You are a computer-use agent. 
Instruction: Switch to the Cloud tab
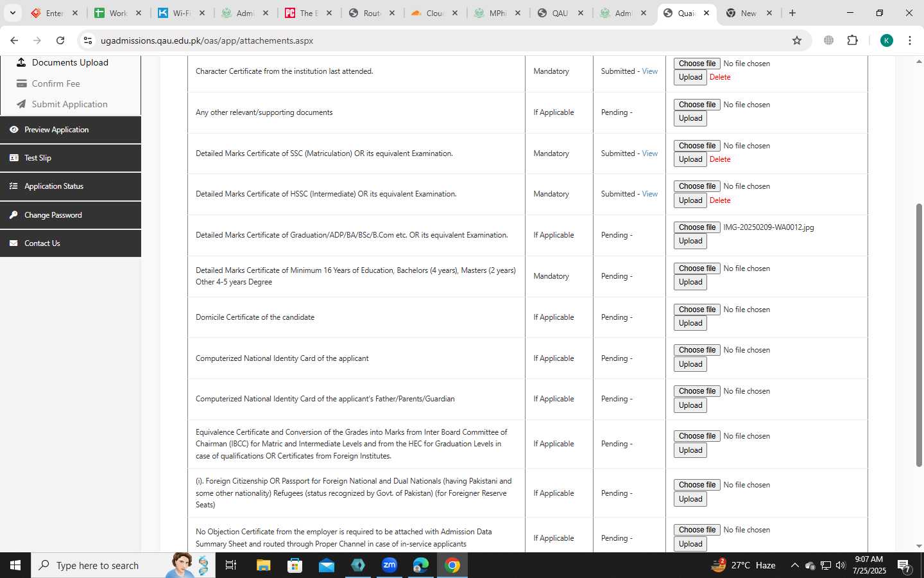coord(434,13)
